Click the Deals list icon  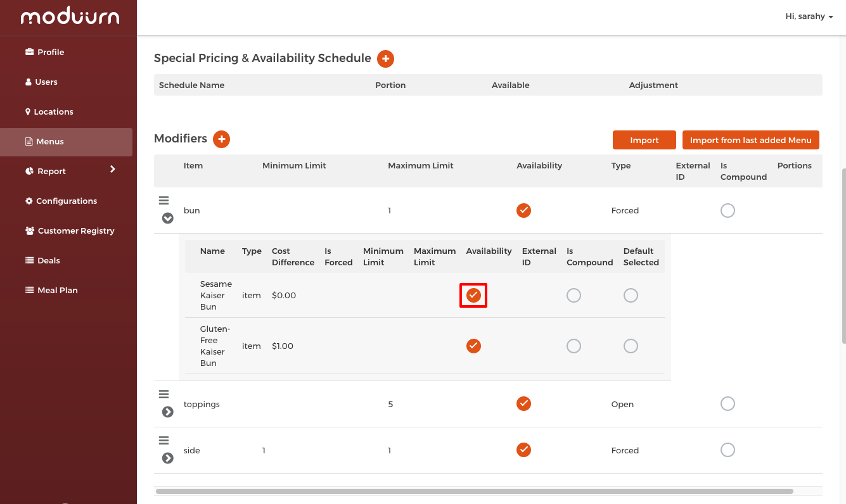[29, 260]
